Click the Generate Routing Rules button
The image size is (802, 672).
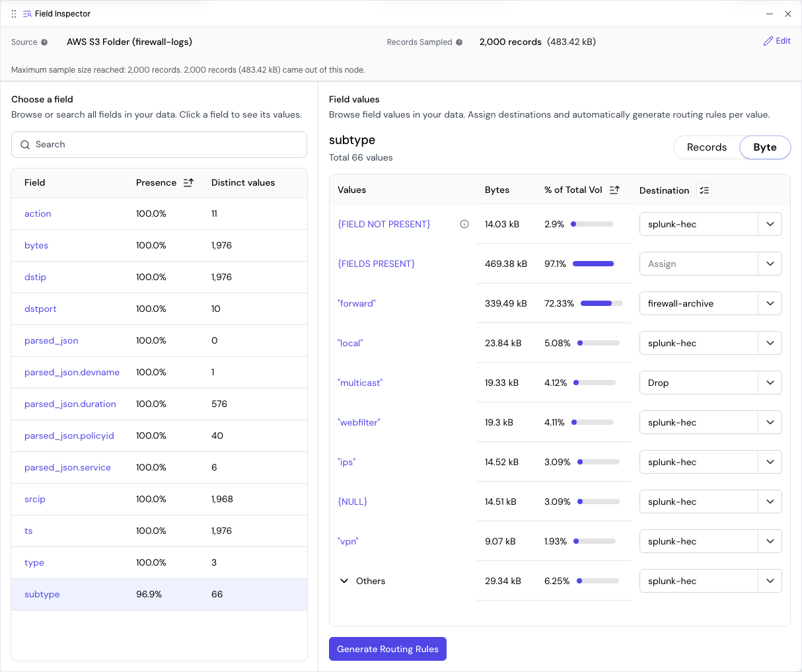[x=388, y=649]
